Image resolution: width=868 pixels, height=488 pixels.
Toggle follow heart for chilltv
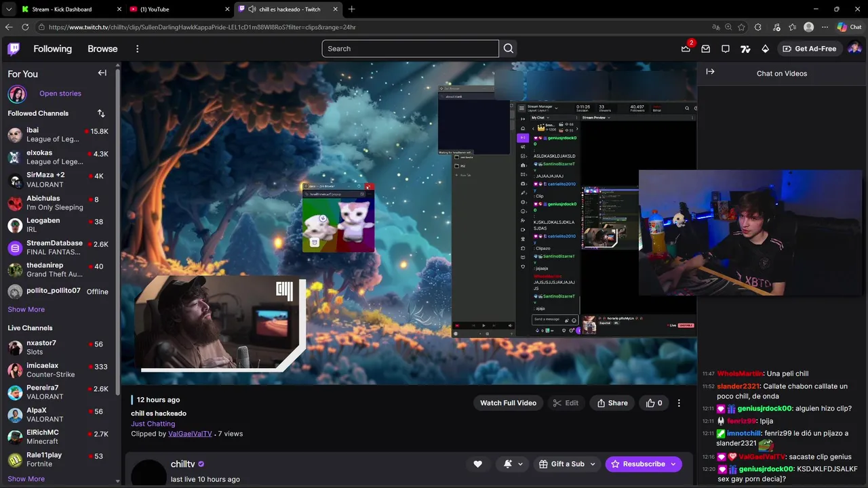pyautogui.click(x=477, y=464)
